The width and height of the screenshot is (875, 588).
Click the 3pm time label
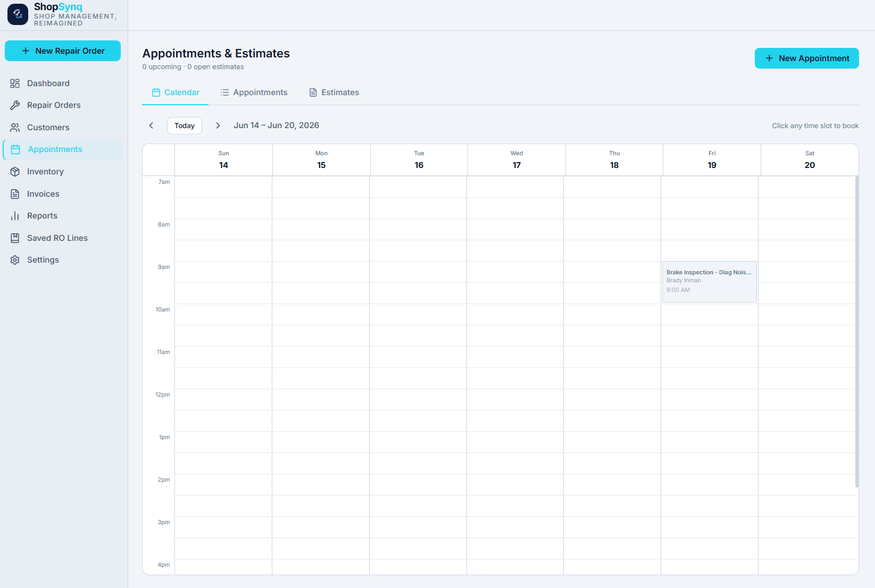pos(164,522)
